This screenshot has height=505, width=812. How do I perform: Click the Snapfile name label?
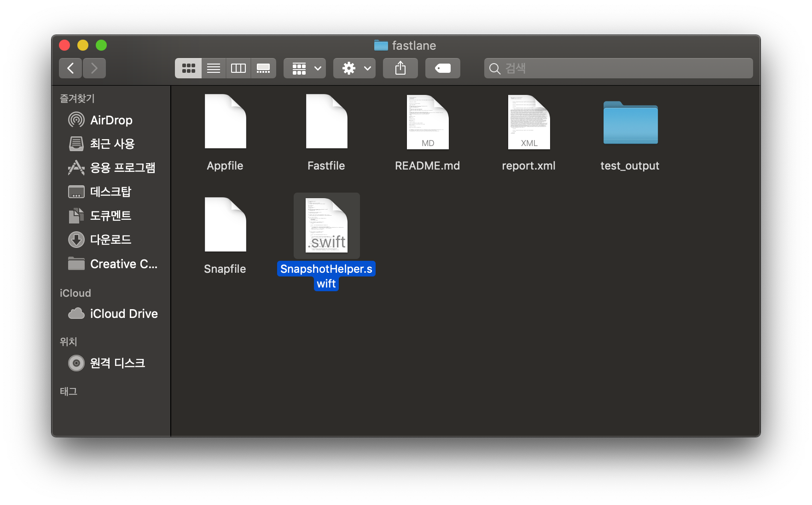point(225,269)
